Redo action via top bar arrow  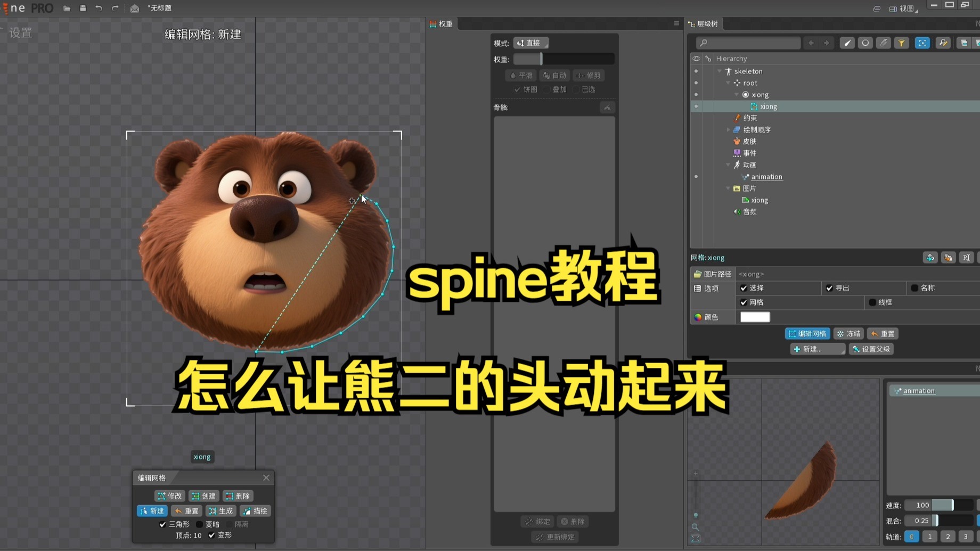tap(115, 8)
